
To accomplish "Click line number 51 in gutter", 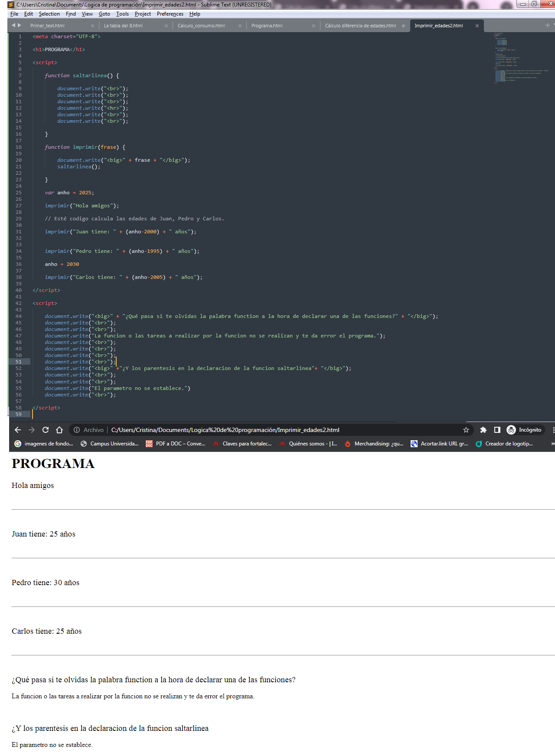I will (19, 362).
